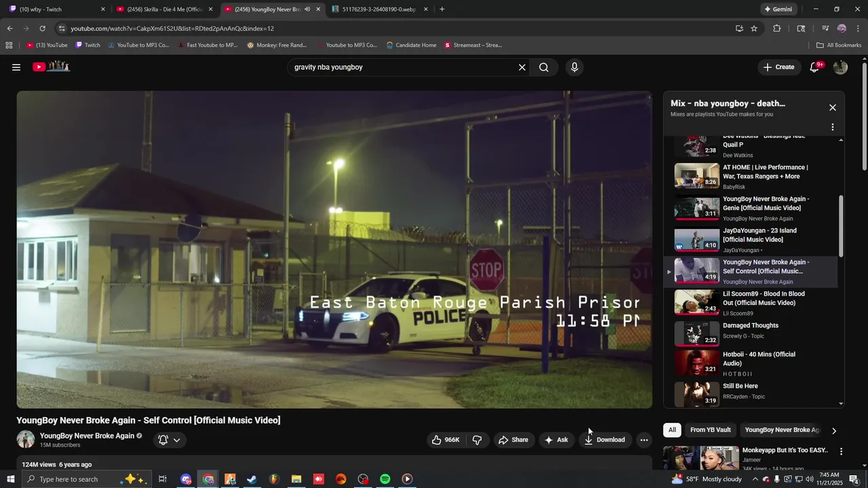The image size is (868, 488).
Task: Bookmark this page with the star
Action: pos(754,28)
